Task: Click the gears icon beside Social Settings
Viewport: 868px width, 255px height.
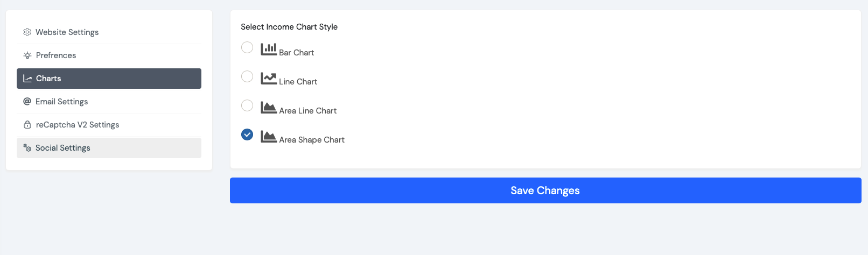Action: [27, 148]
